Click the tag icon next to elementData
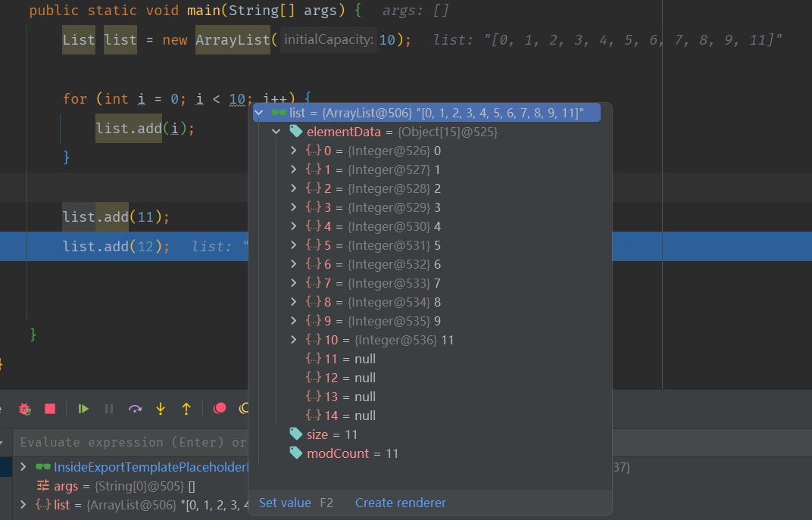Image resolution: width=812 pixels, height=520 pixels. tap(295, 132)
